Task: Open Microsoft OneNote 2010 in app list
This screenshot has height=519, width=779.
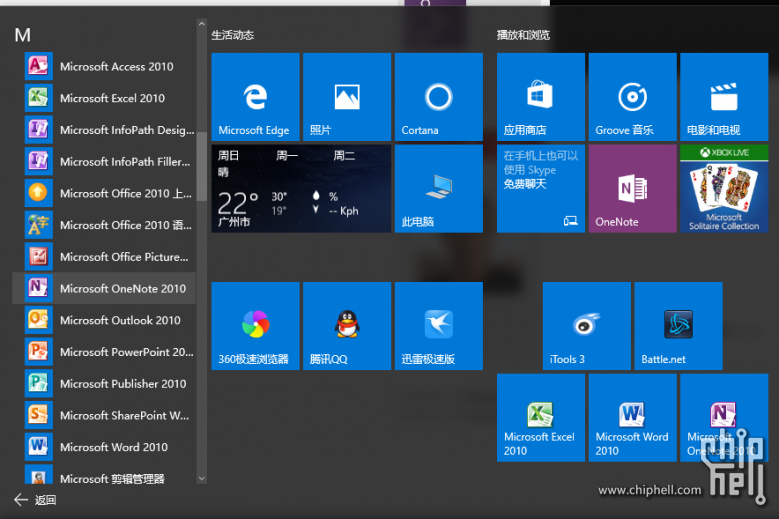Action: click(x=104, y=288)
